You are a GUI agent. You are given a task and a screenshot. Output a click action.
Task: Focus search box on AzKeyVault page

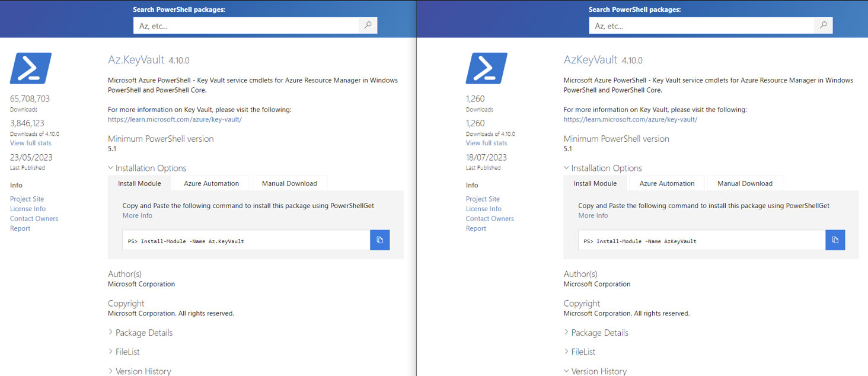tap(701, 26)
